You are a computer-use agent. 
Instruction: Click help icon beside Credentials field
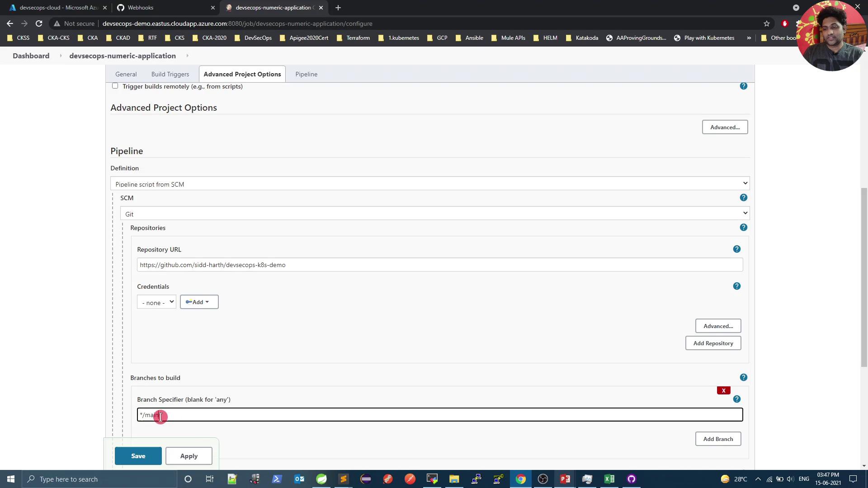click(x=736, y=286)
